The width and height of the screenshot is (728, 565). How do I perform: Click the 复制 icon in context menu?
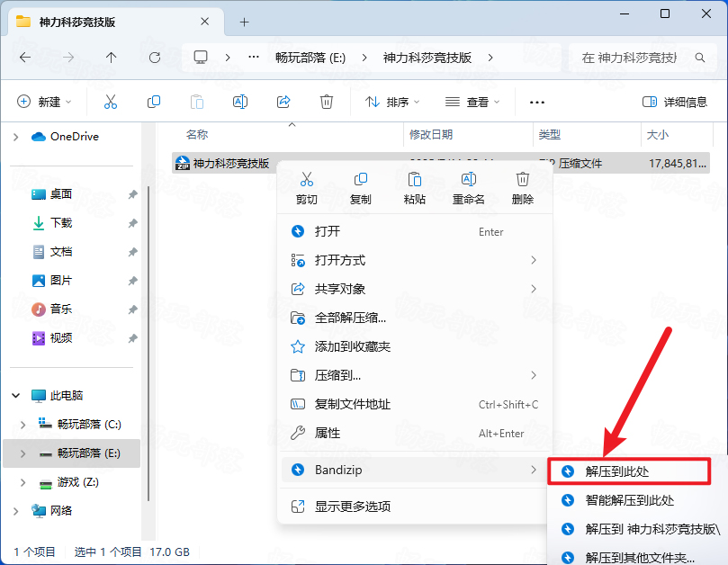(360, 179)
